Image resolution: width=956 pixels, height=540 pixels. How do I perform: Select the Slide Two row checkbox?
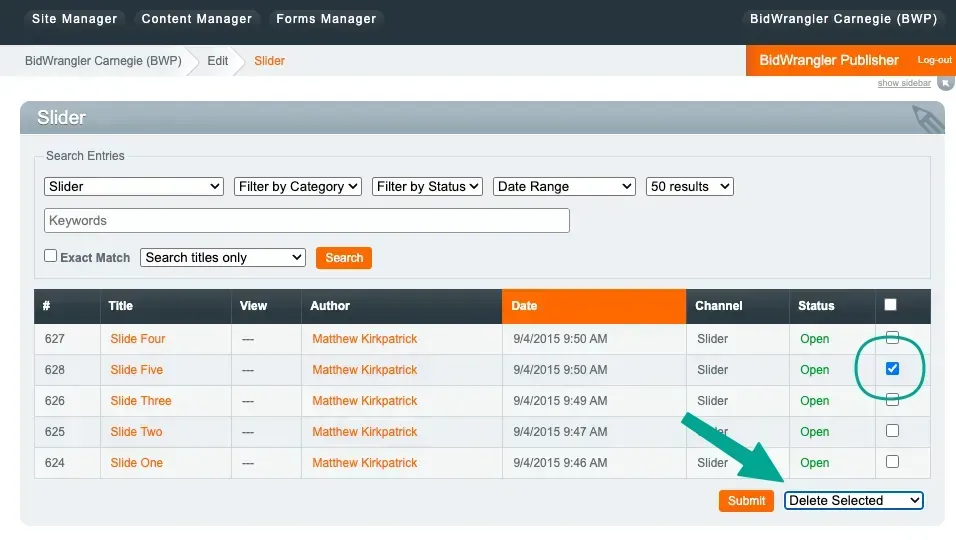tap(892, 431)
